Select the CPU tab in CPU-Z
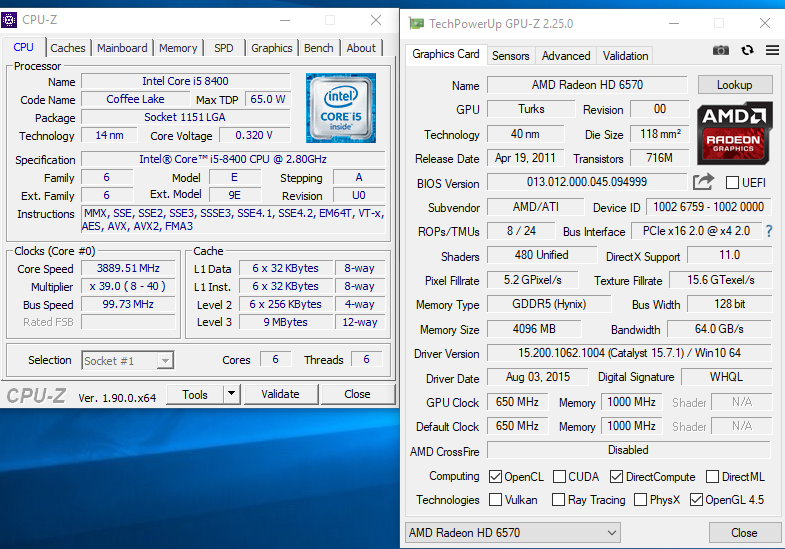The height and width of the screenshot is (549, 785). coord(24,47)
